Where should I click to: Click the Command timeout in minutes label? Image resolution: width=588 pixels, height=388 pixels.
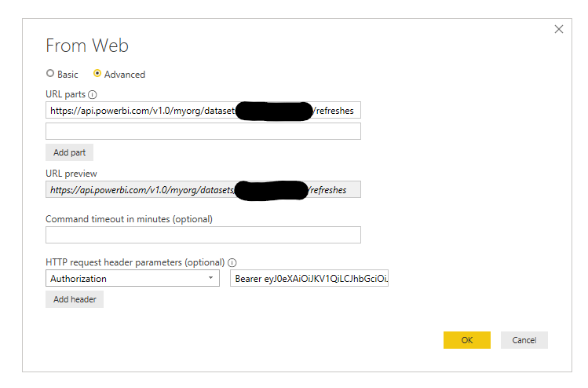coord(129,219)
